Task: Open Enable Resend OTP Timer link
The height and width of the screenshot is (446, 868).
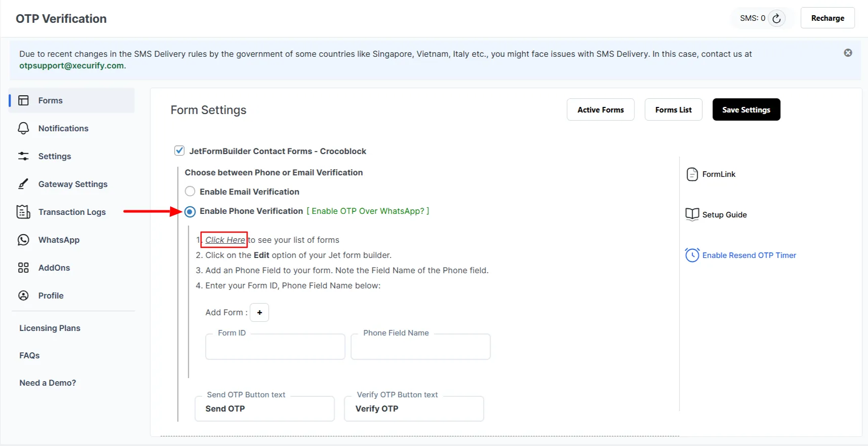Action: point(749,255)
